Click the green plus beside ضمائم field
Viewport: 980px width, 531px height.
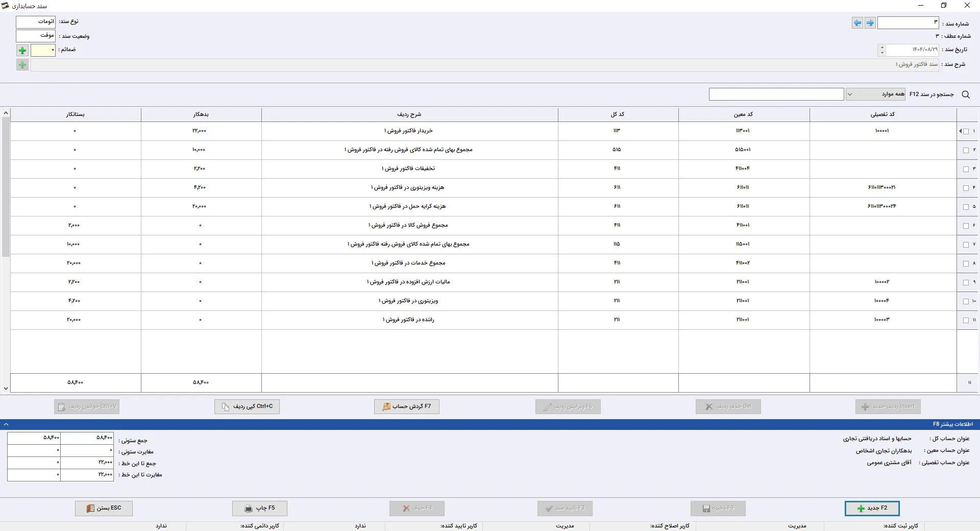(x=22, y=51)
